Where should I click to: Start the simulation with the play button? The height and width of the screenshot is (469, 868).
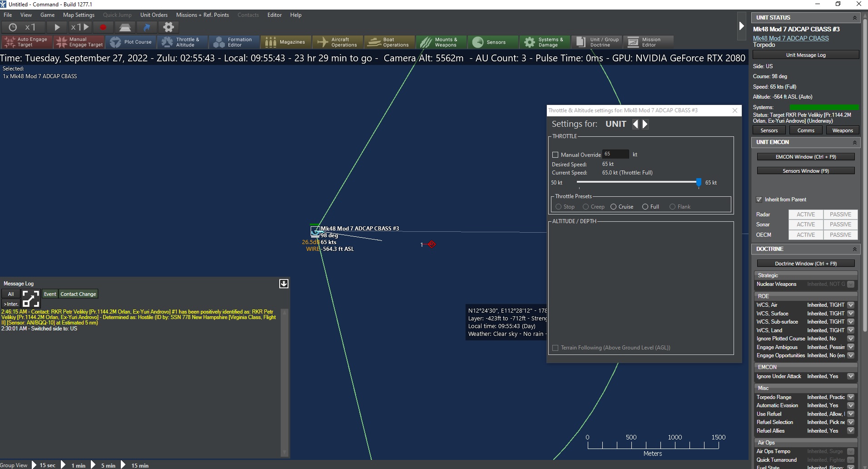pyautogui.click(x=57, y=27)
